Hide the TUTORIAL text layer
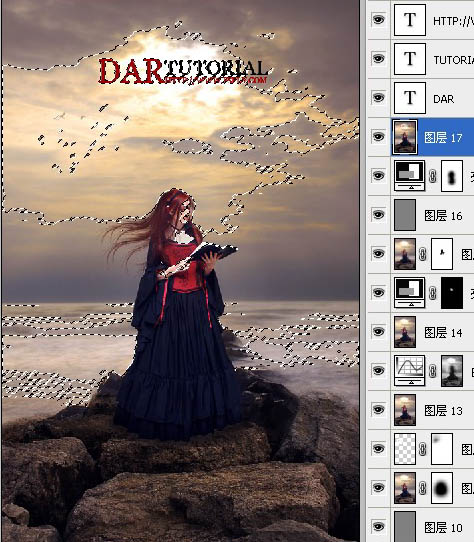The width and height of the screenshot is (474, 542). (378, 58)
